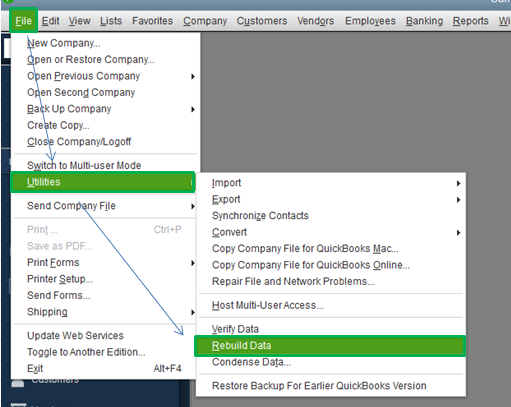Screen dimensions: 511x407
Task: Choose Close Company/Logoff
Action: 79,142
